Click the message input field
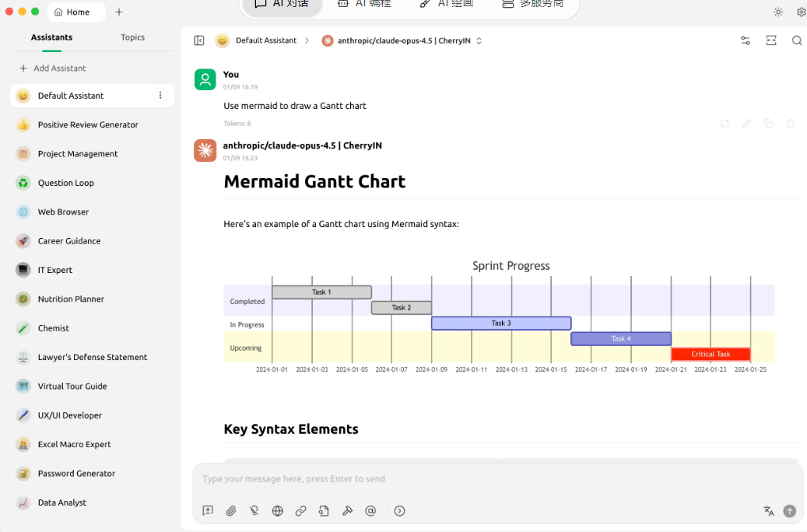The width and height of the screenshot is (807, 532). [x=498, y=479]
